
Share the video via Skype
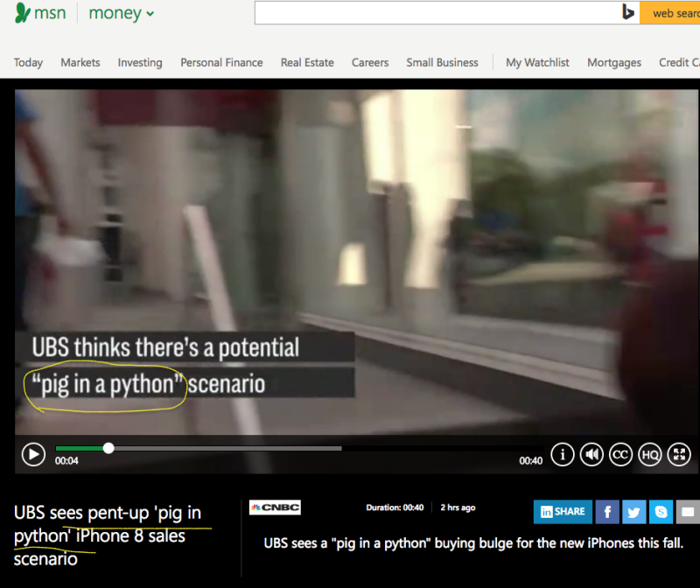(661, 512)
